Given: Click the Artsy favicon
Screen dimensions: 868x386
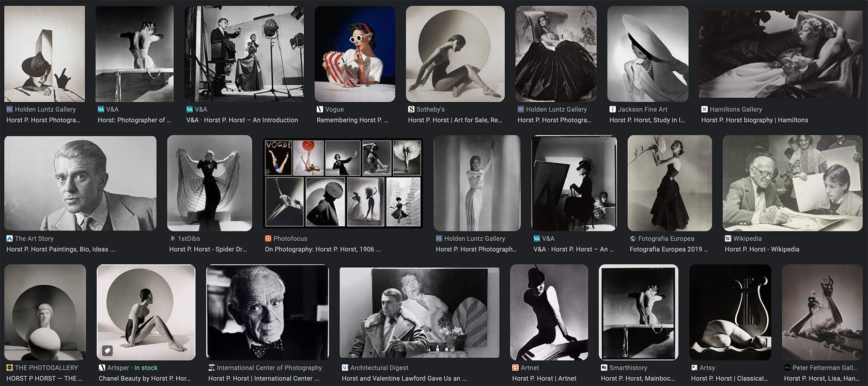Looking at the screenshot, I should coord(694,368).
